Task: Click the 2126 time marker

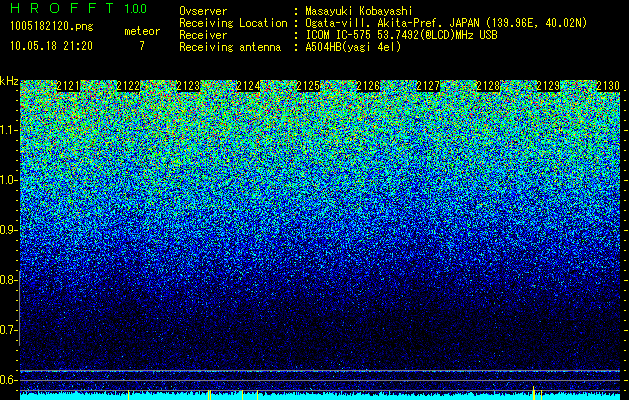Action: click(368, 86)
